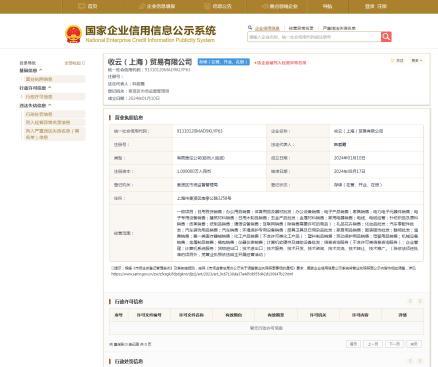Go to first page of license table
The height and width of the screenshot is (367, 438).
353,344
